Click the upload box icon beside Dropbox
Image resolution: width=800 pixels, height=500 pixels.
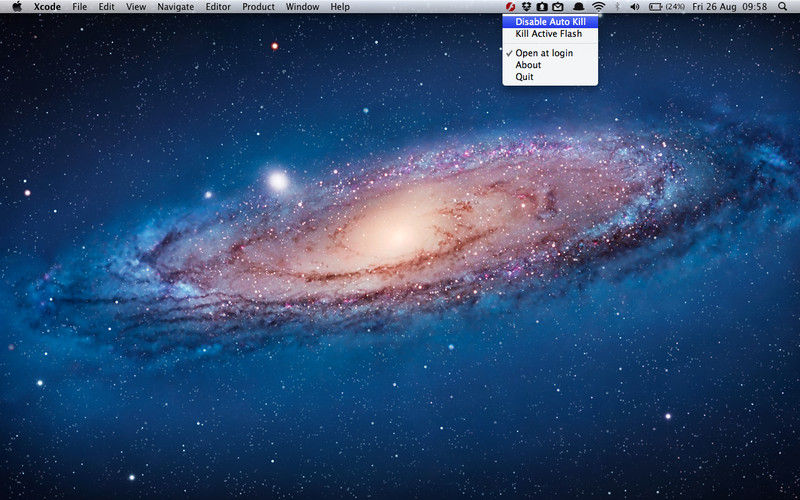[542, 7]
